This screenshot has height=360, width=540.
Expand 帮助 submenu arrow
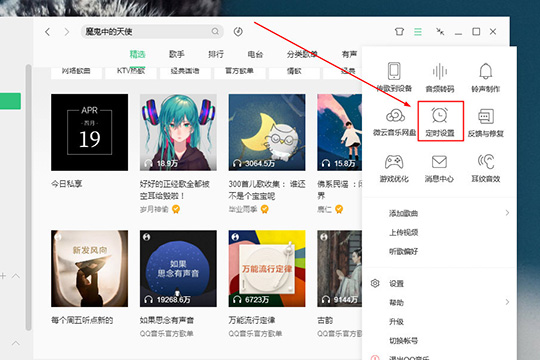click(507, 302)
